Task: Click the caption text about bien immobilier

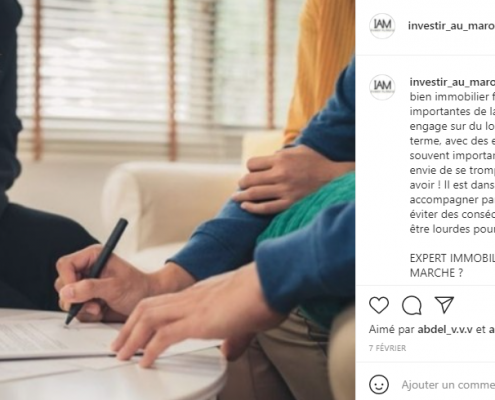Action: (x=452, y=163)
